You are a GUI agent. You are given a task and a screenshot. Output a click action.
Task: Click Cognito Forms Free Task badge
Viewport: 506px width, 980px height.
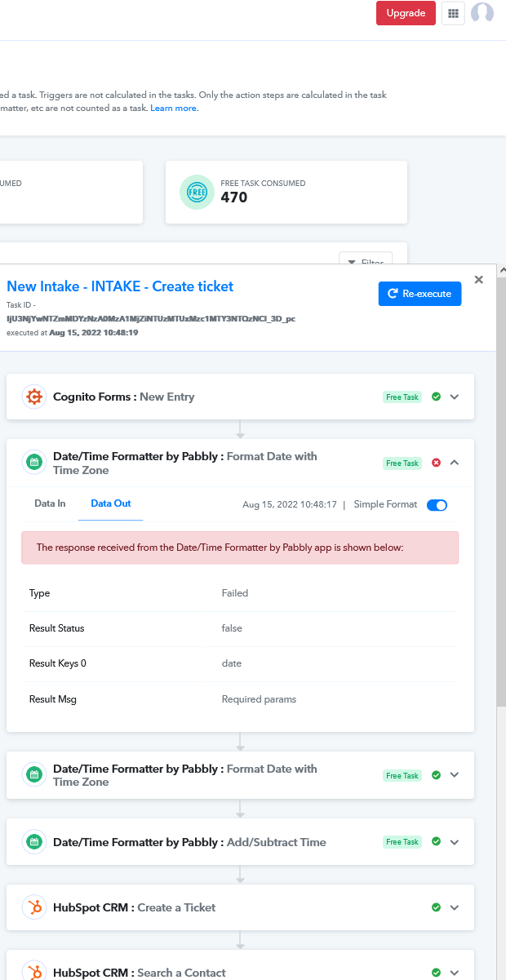(402, 397)
